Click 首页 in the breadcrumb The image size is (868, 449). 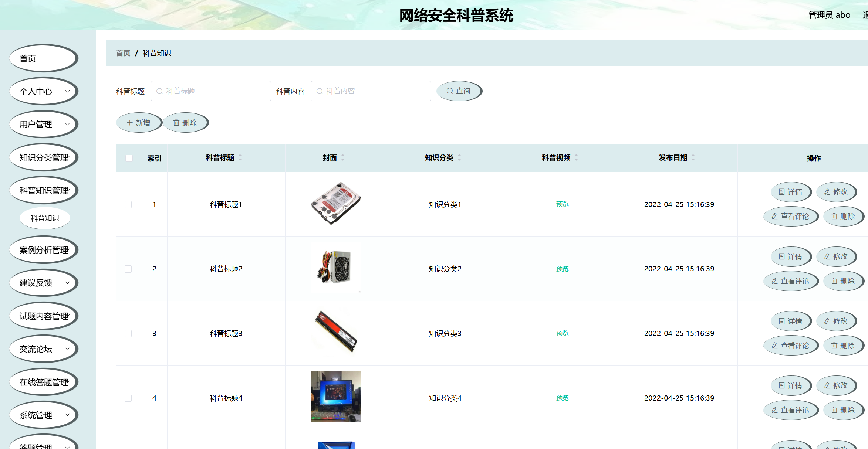(x=123, y=53)
